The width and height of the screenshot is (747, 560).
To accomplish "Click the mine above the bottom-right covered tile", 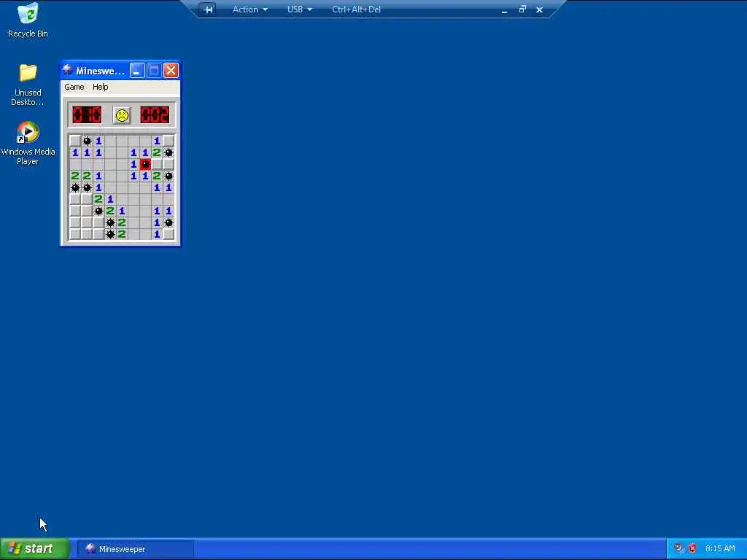I will coord(169,223).
